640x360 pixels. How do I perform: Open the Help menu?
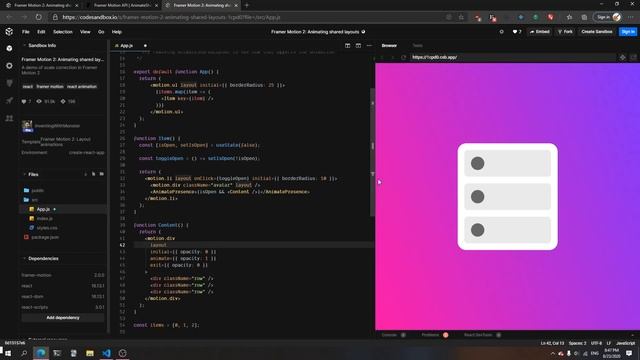click(x=117, y=32)
